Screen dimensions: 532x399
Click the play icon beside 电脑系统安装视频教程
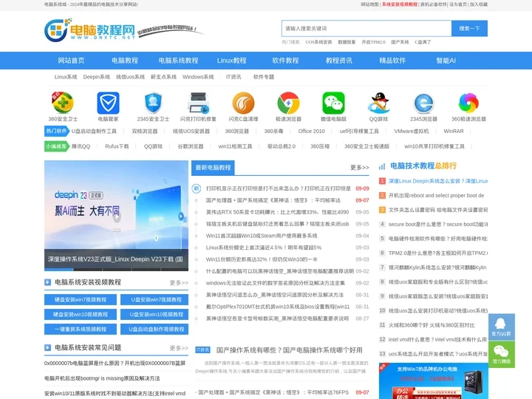click(47, 282)
